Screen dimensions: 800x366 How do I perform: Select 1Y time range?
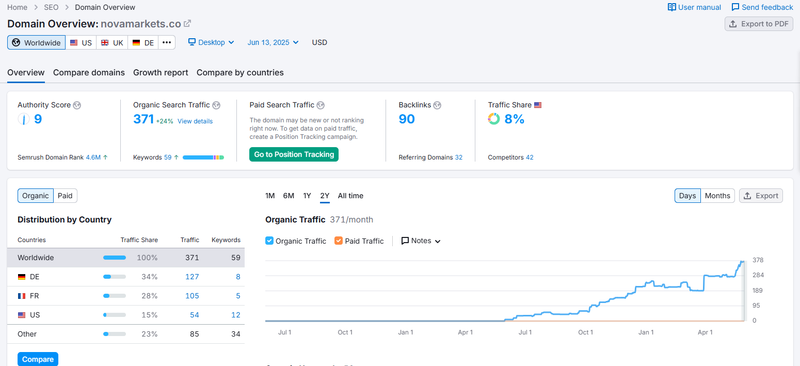(307, 196)
